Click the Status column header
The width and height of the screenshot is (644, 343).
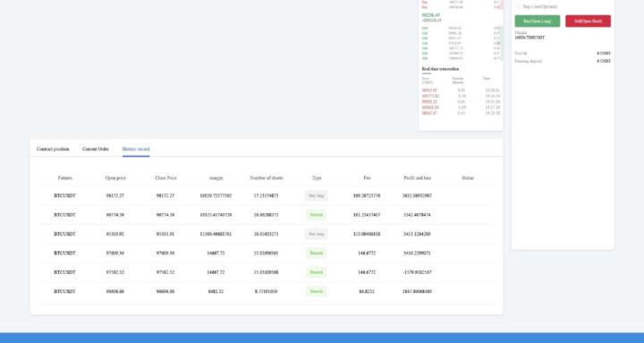(x=468, y=178)
